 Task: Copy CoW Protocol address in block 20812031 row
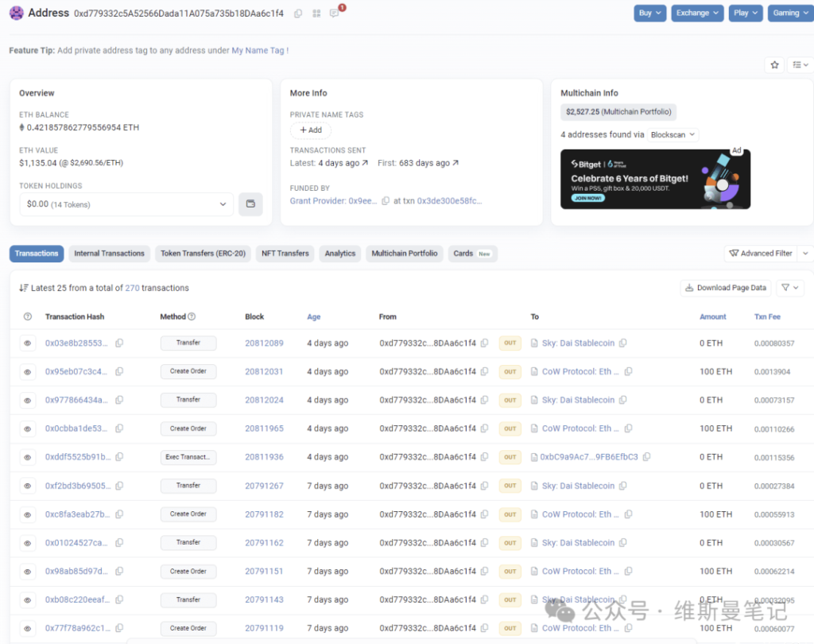tap(628, 371)
